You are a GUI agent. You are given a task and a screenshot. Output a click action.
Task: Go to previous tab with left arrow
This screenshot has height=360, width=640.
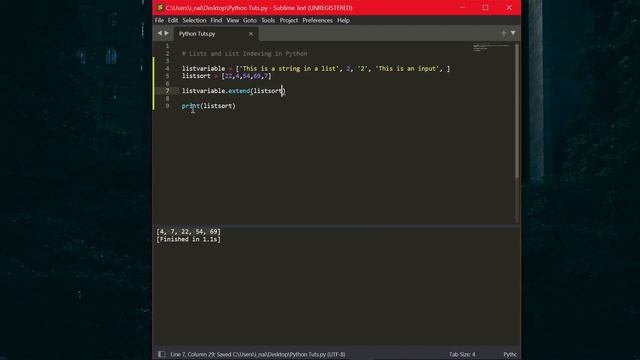pyautogui.click(x=160, y=33)
